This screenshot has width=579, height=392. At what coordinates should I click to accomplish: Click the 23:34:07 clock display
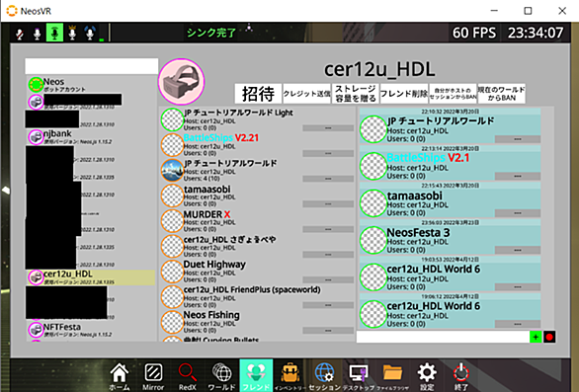(536, 33)
